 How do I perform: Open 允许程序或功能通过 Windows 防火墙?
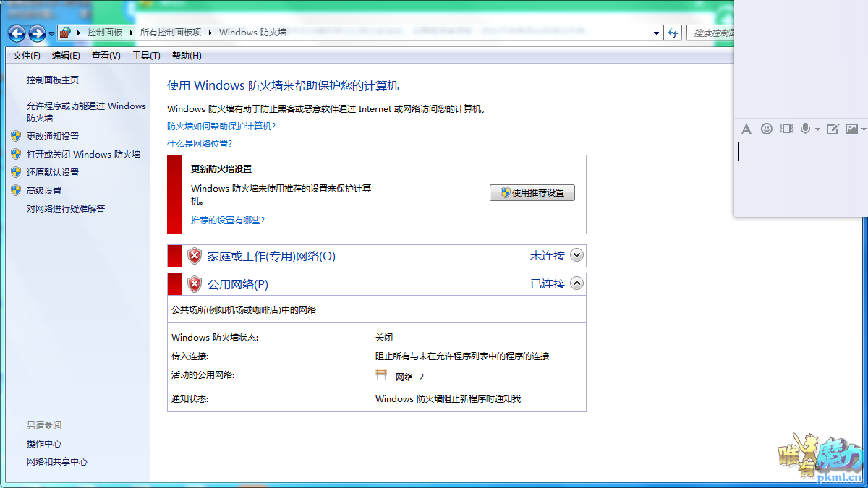click(x=86, y=112)
